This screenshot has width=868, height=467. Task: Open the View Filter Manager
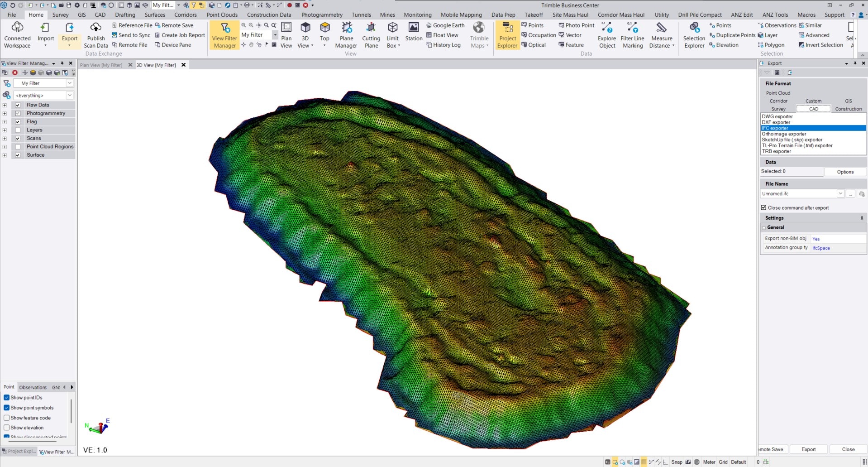(224, 35)
